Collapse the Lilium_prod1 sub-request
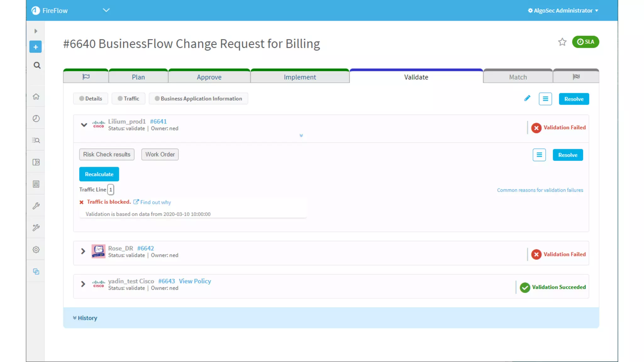Screen dimensions: 644x362 tap(84, 125)
